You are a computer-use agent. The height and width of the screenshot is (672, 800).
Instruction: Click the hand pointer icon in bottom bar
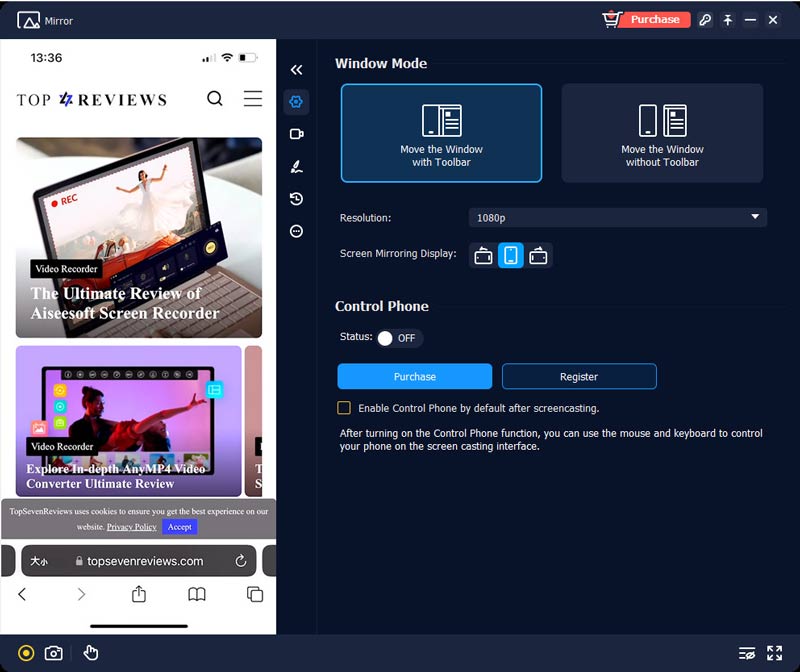91,653
